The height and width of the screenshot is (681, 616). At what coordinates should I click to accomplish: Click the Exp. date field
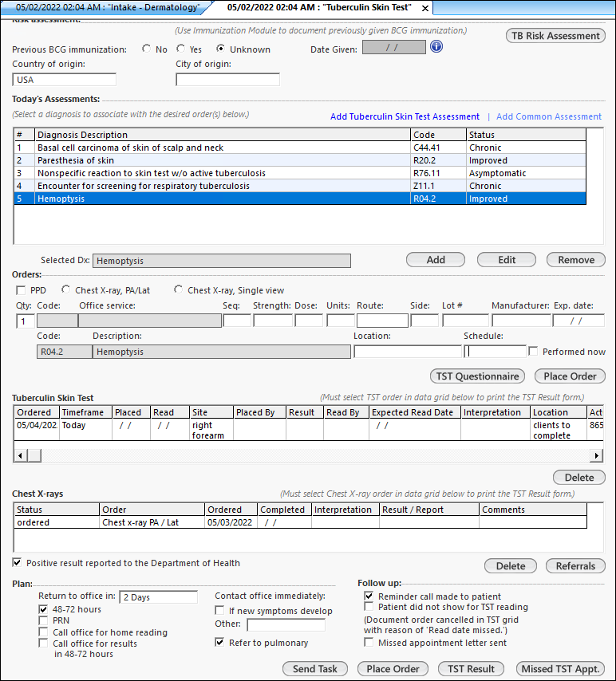(x=578, y=321)
